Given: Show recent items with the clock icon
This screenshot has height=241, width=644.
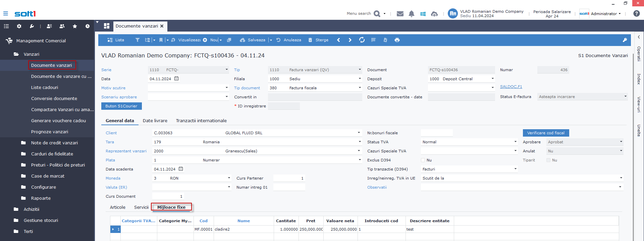Looking at the screenshot, I should click(88, 26).
